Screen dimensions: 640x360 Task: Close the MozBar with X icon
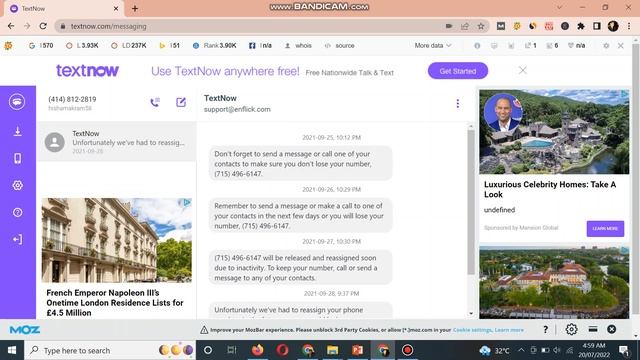coord(611,329)
